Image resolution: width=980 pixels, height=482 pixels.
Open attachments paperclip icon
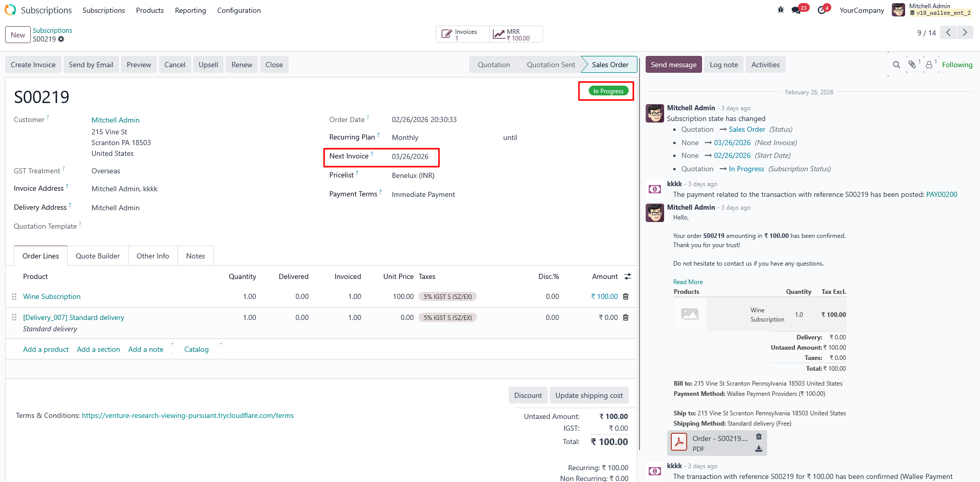click(912, 65)
